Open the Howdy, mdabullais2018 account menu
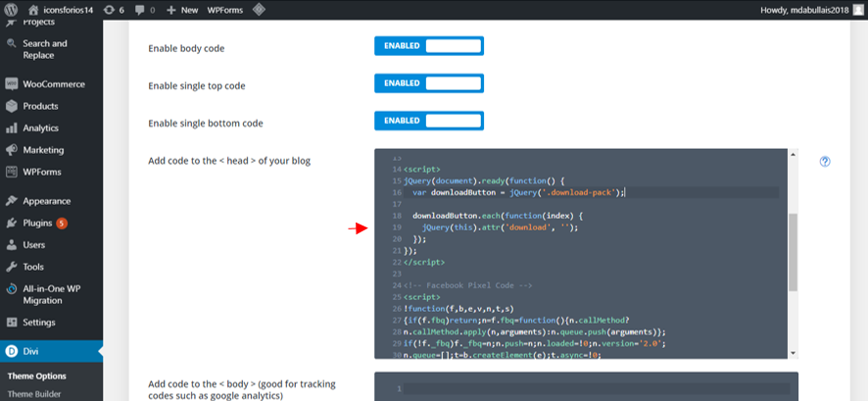Viewport: 868px width, 401px height. coord(809,10)
